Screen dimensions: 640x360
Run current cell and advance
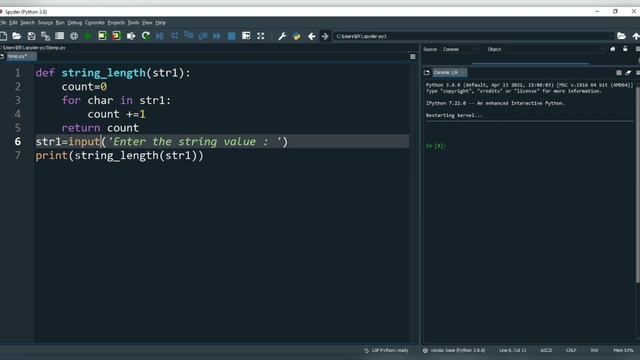(116, 36)
